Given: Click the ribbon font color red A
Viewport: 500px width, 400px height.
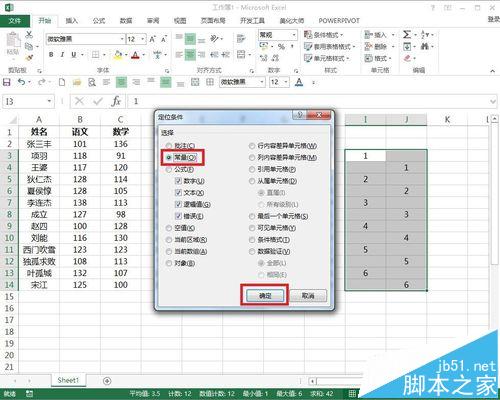Looking at the screenshot, I should pyautogui.click(x=135, y=55).
